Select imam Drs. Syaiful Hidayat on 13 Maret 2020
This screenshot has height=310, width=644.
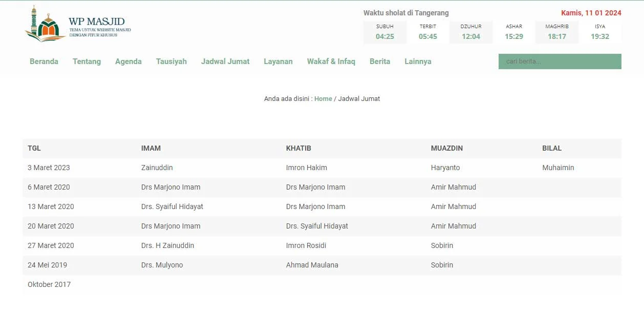pyautogui.click(x=173, y=206)
